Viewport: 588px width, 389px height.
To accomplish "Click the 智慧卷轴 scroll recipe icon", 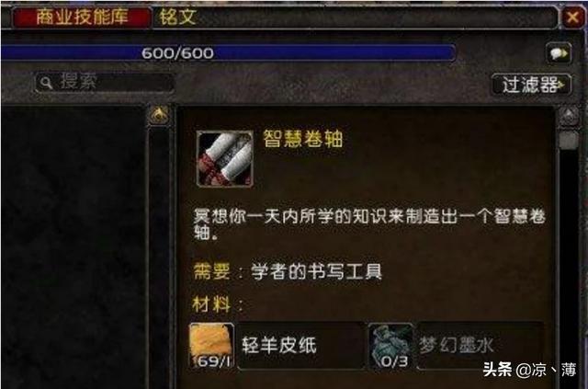I will pyautogui.click(x=224, y=158).
